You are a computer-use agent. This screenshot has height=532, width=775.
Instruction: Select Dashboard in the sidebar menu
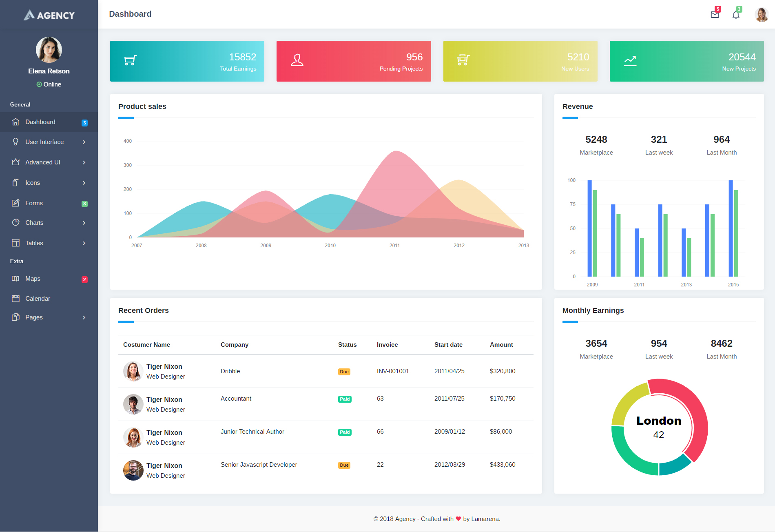[x=40, y=122]
